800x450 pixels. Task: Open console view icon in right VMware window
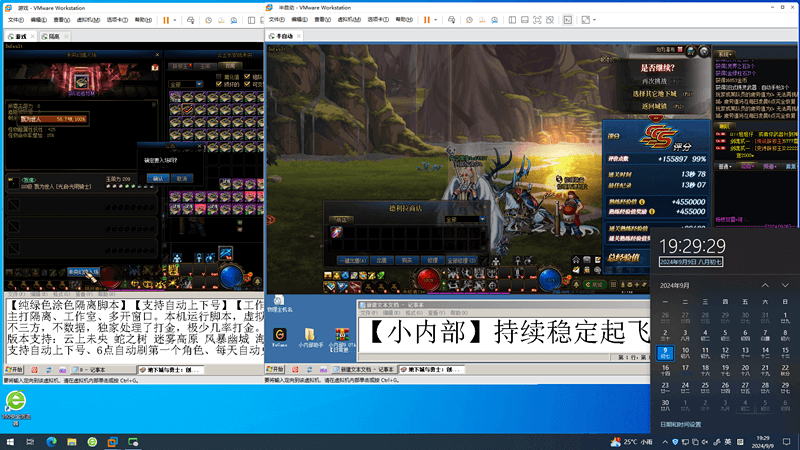[x=567, y=20]
